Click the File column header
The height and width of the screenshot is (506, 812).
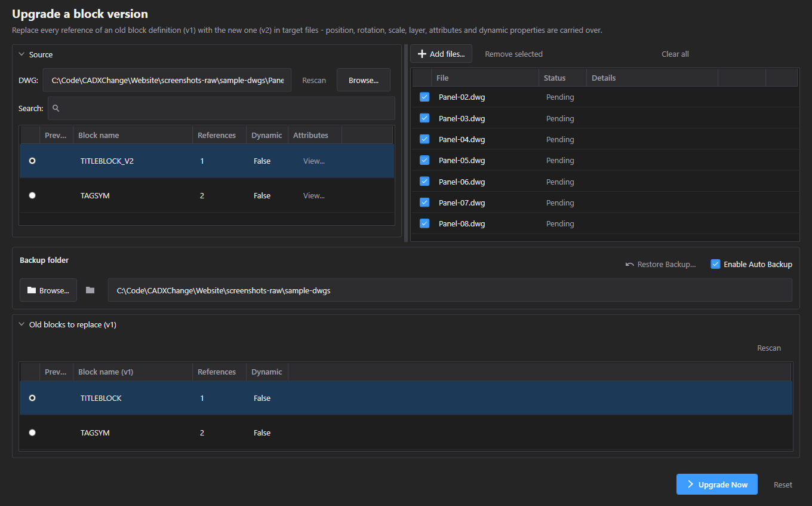pyautogui.click(x=485, y=78)
